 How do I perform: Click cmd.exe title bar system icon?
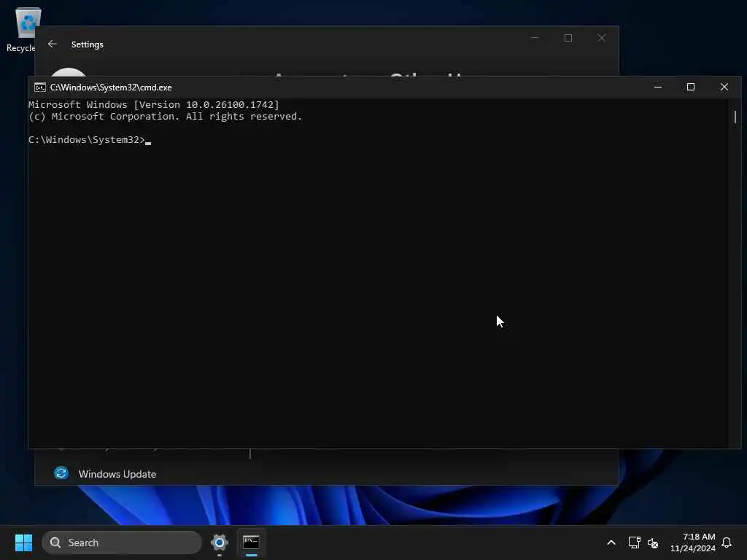click(39, 87)
